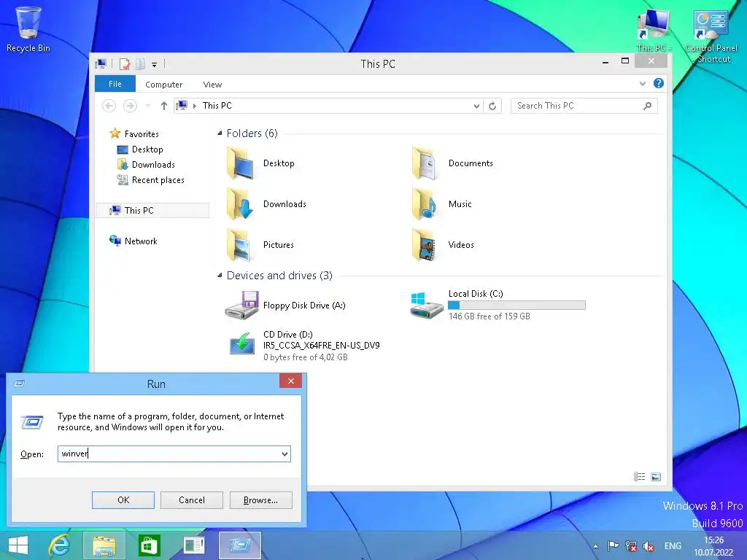Open Action Center flag tray icon
Screen dimensions: 747x560
613,545
